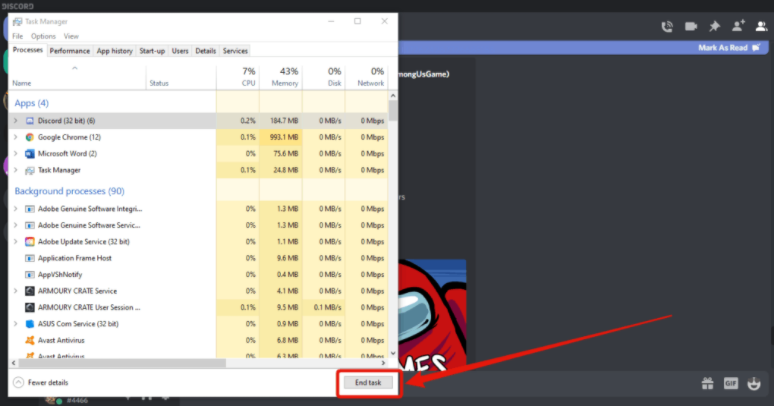Click Apps (4) group heading
The height and width of the screenshot is (406, 774).
[x=32, y=103]
